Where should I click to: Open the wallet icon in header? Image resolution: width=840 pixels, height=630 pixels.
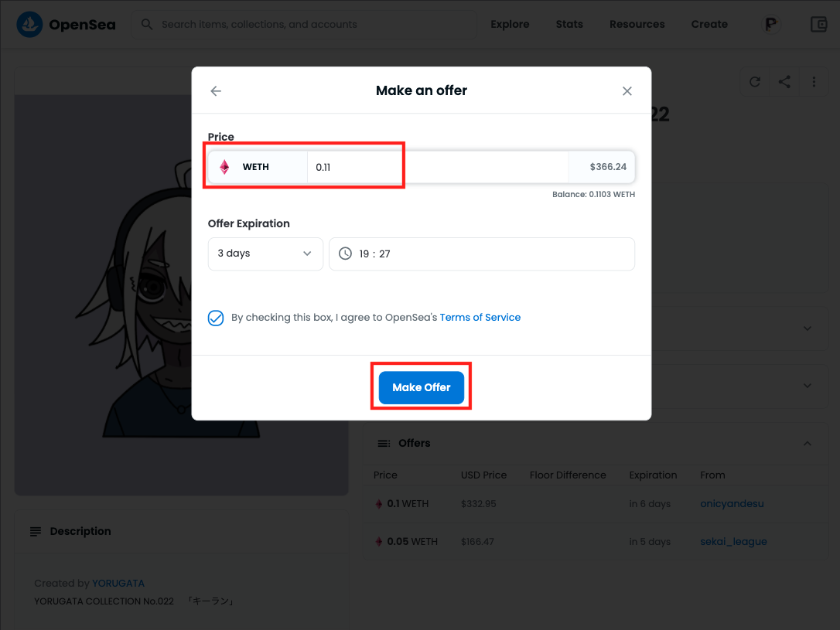coord(819,25)
